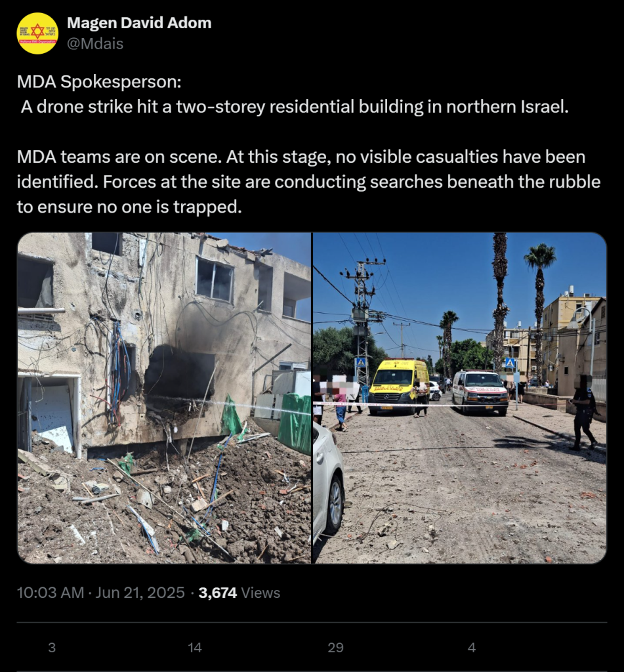Click the word 'Views' beside 3,674
Viewport: 624px width, 672px height.
pyautogui.click(x=260, y=593)
